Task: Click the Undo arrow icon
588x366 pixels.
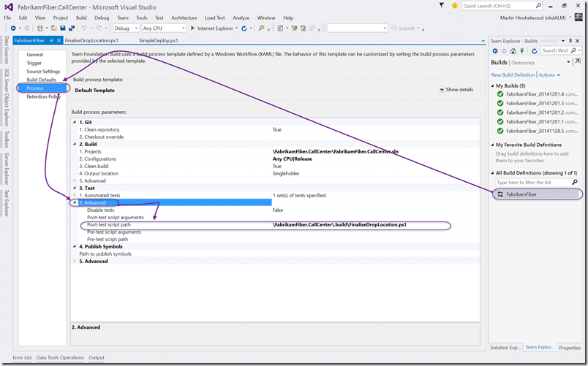Action: 84,28
